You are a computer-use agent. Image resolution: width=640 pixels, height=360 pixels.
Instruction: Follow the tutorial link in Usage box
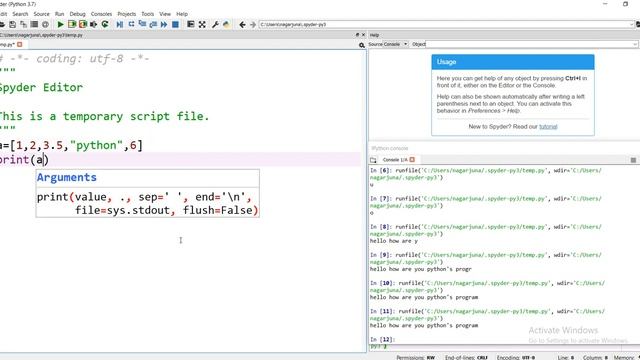tap(548, 127)
